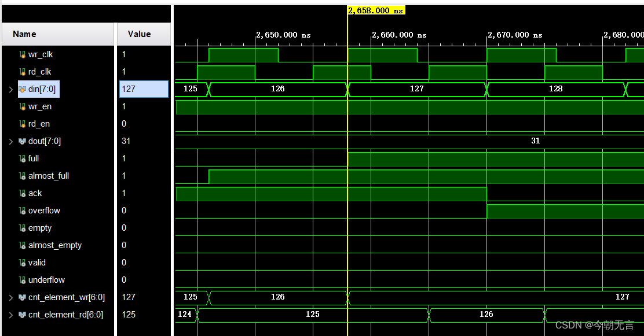Select the din[7:0] signal name

(42, 89)
